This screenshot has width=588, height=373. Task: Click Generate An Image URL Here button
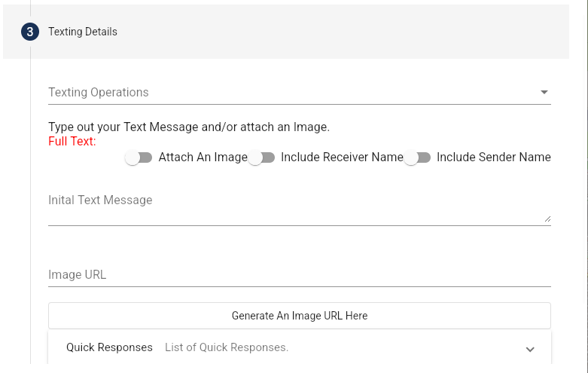tap(299, 316)
